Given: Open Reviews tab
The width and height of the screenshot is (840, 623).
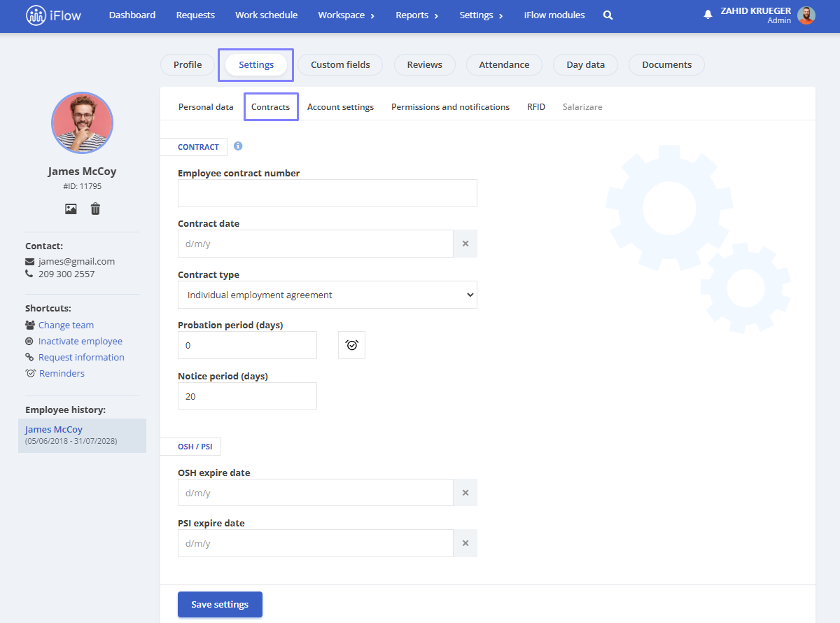Looking at the screenshot, I should [424, 64].
